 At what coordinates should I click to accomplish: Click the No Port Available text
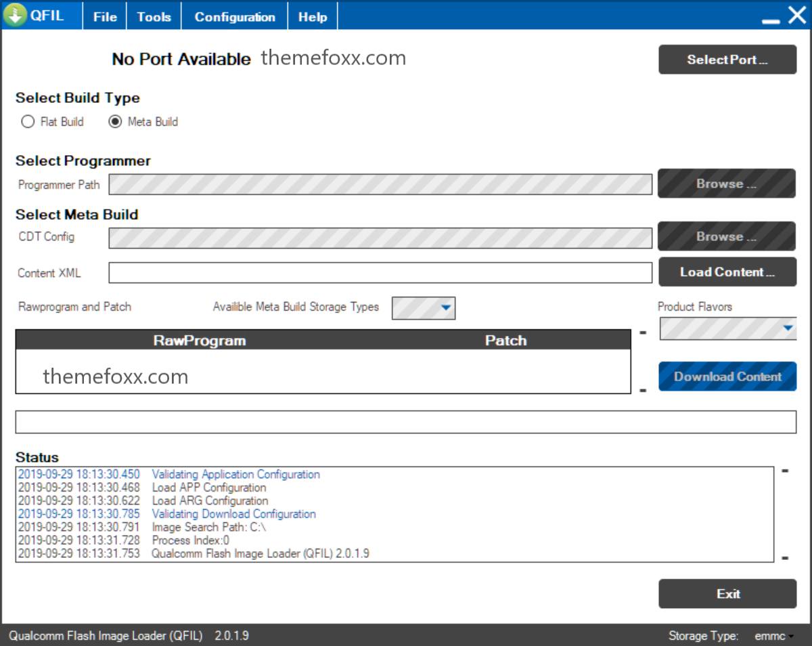coord(181,60)
